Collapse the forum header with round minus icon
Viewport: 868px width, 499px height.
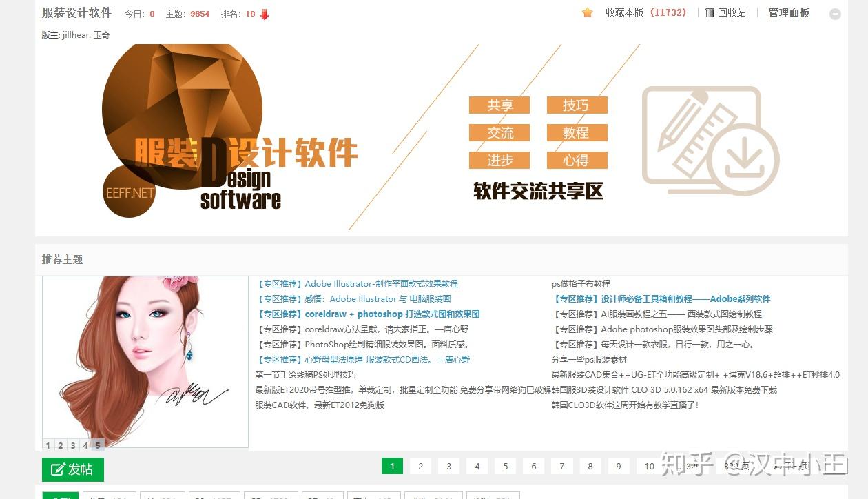click(x=835, y=14)
